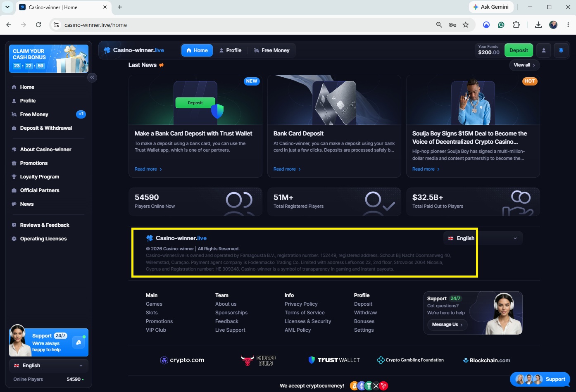Select the Profile tab in top navigation

230,50
